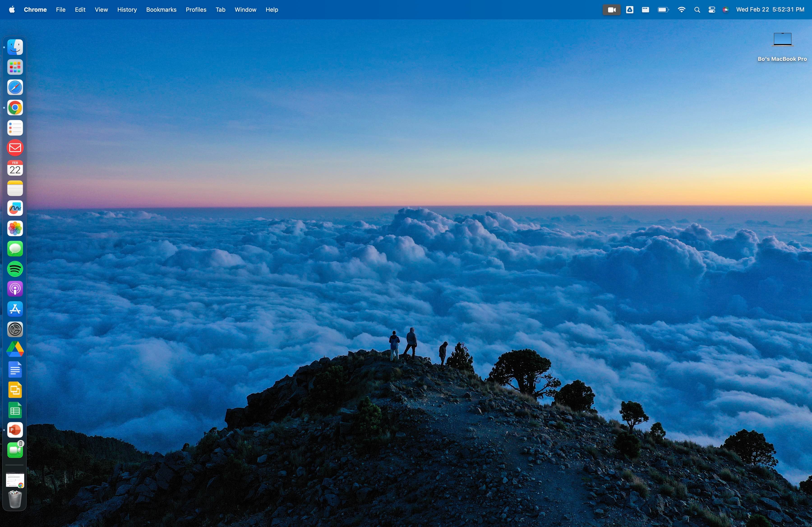Open Freeform app in dock

click(x=15, y=208)
